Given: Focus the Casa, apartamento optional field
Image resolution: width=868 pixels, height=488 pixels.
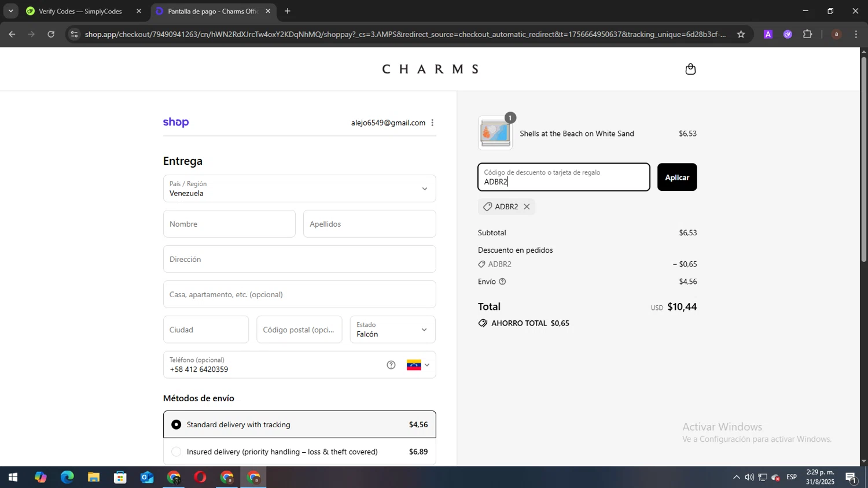Looking at the screenshot, I should point(300,294).
